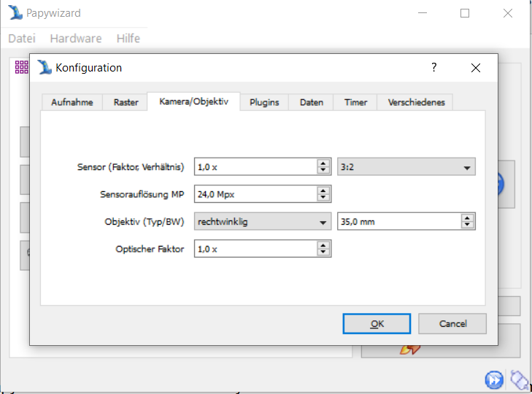Click into the Sensorauflösung MP input field
The image size is (532, 394).
(255, 194)
